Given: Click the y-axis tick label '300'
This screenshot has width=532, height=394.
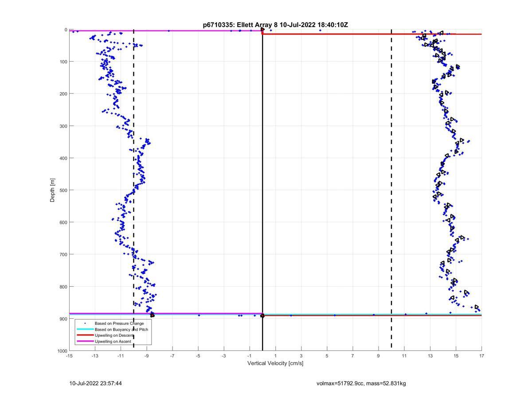Looking at the screenshot, I should coord(63,126).
